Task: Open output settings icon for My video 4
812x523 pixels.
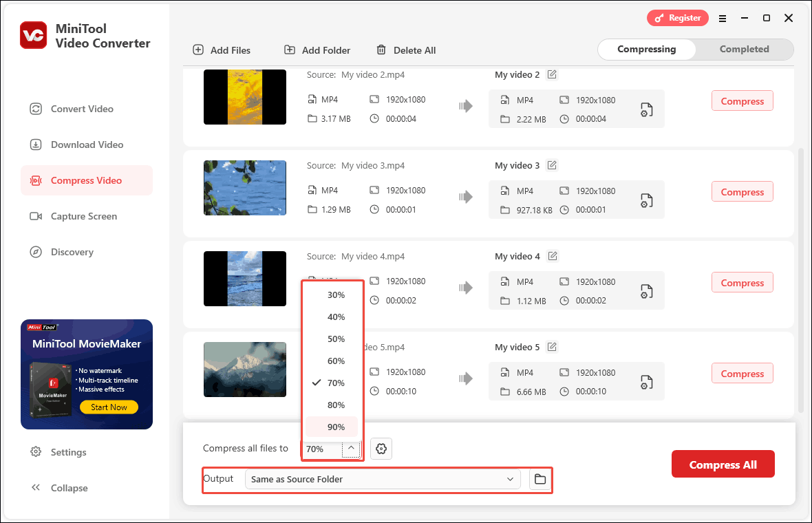Action: [646, 292]
